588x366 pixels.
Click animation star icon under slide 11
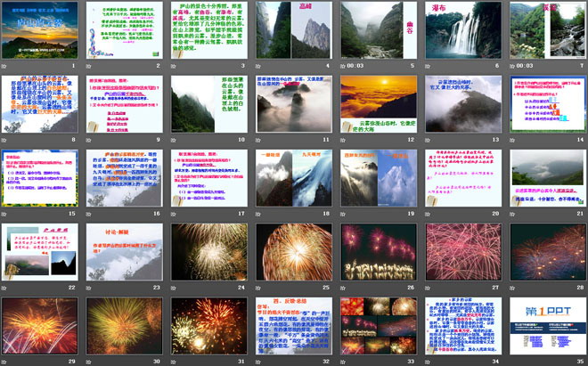[258, 140]
